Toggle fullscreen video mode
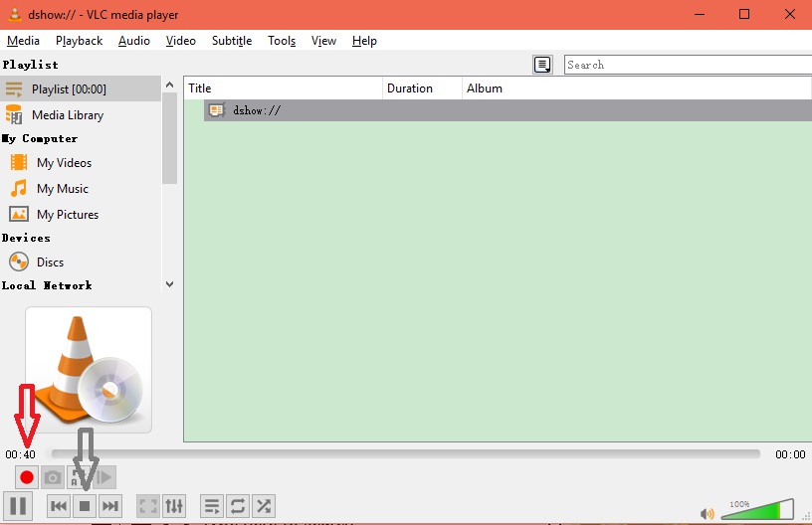This screenshot has height=525, width=812. [148, 506]
